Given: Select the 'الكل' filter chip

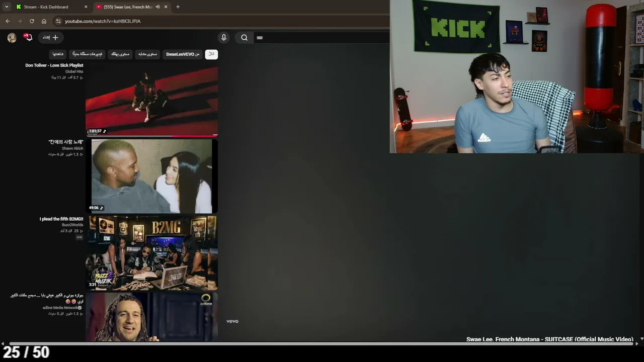Looking at the screenshot, I should click(x=211, y=54).
